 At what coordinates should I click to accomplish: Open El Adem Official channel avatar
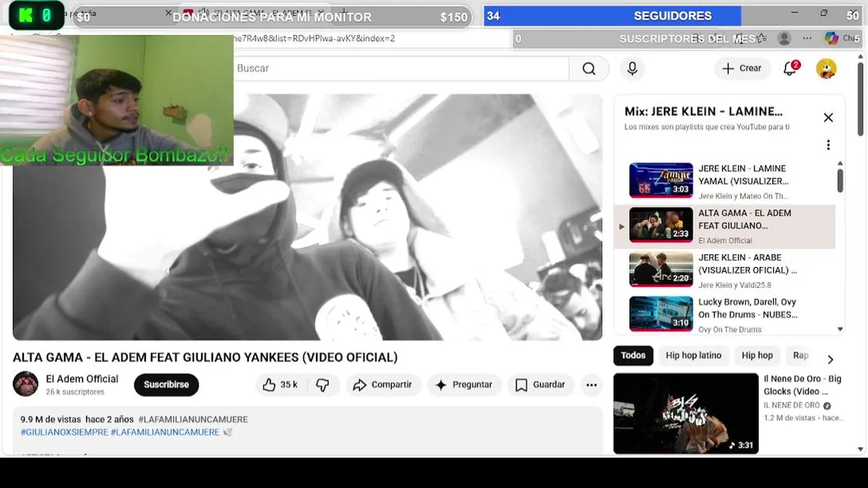(26, 384)
